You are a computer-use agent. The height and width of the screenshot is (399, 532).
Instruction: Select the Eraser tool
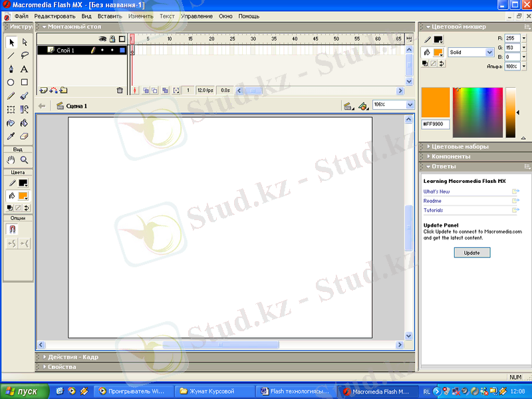[25, 136]
